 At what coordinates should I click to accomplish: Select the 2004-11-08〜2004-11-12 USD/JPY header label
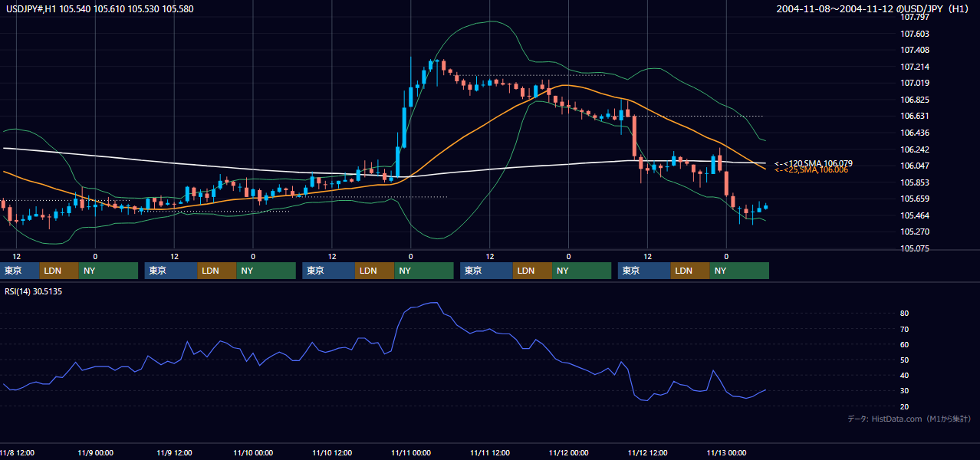tap(874, 9)
